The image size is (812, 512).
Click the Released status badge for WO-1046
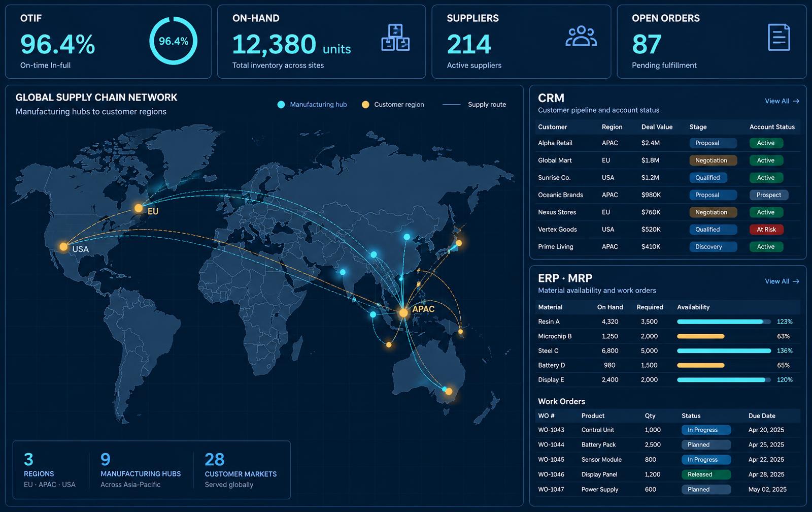point(706,475)
